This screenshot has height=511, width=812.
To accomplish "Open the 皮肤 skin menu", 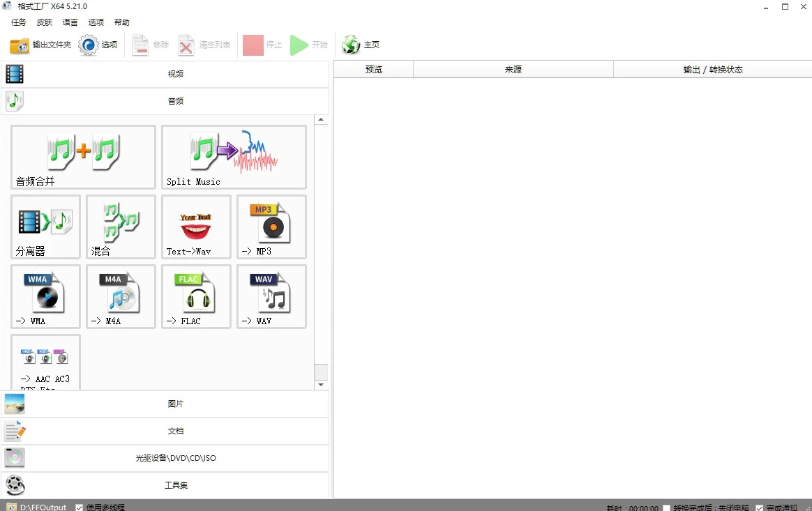I will click(45, 22).
